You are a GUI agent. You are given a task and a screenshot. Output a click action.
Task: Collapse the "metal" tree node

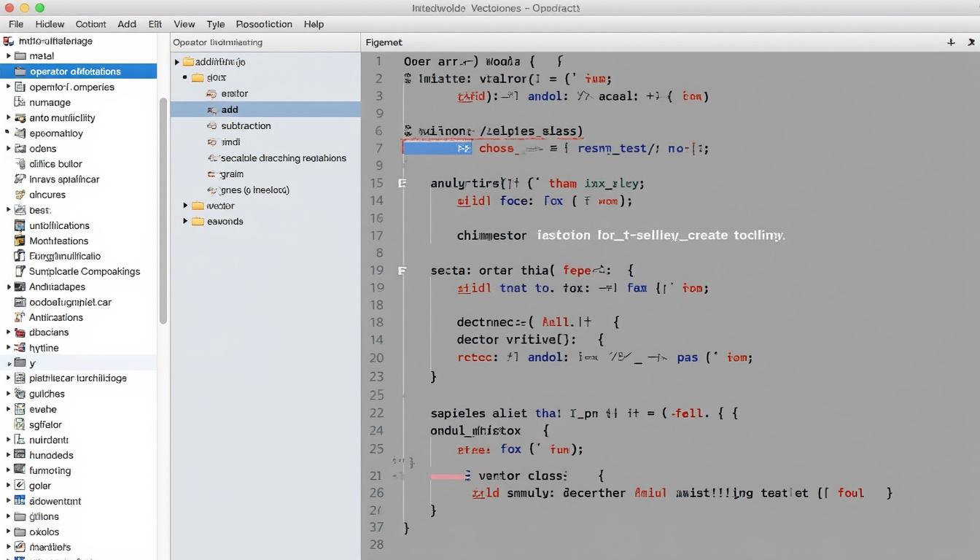[8, 55]
